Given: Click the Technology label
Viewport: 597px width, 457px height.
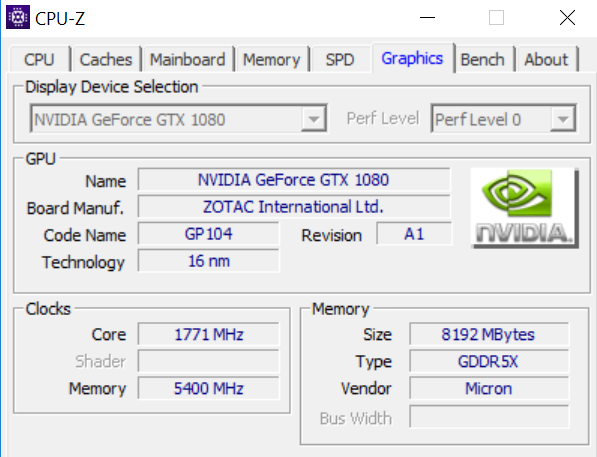Looking at the screenshot, I should click(83, 262).
